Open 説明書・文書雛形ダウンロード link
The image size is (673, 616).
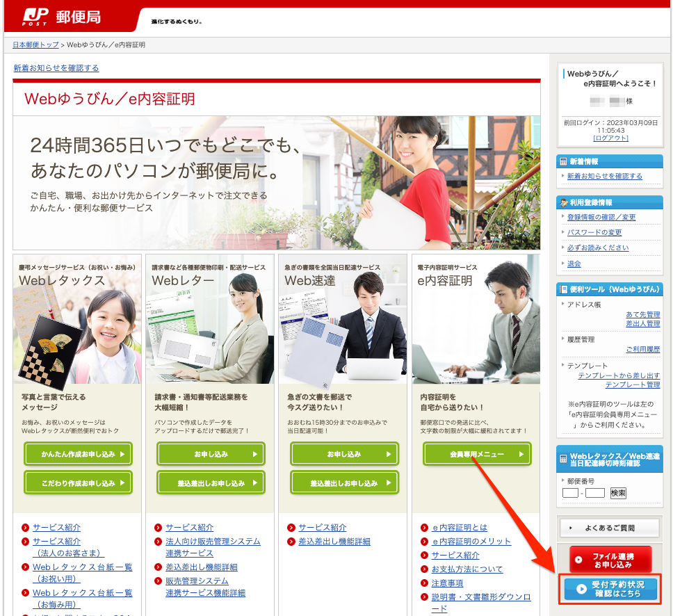tap(480, 603)
